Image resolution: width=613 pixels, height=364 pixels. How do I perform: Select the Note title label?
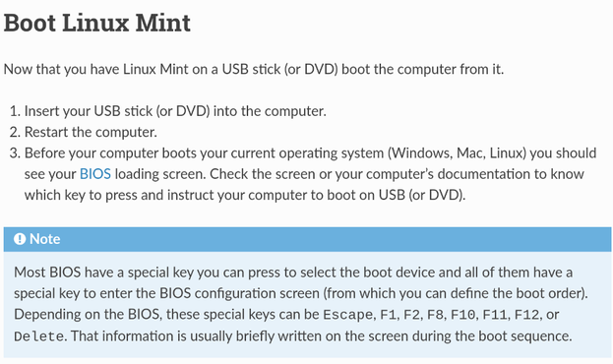coord(45,239)
